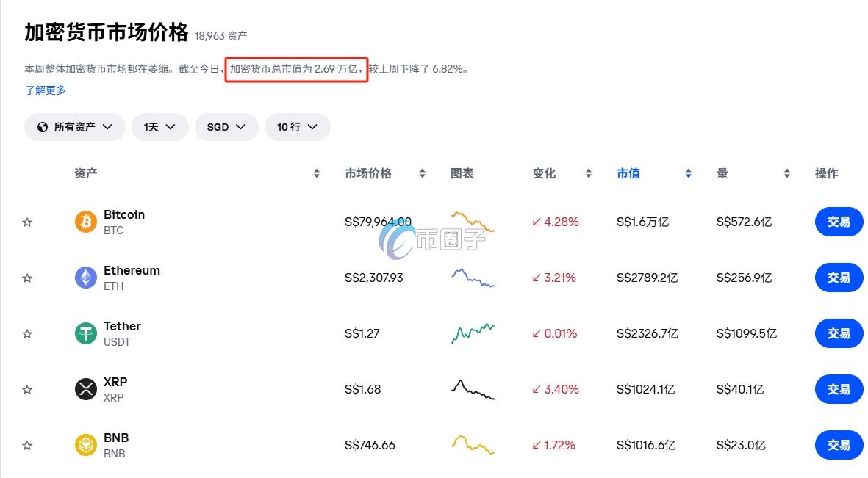The width and height of the screenshot is (868, 478).
Task: Click the BNB yellow logo
Action: click(x=86, y=446)
